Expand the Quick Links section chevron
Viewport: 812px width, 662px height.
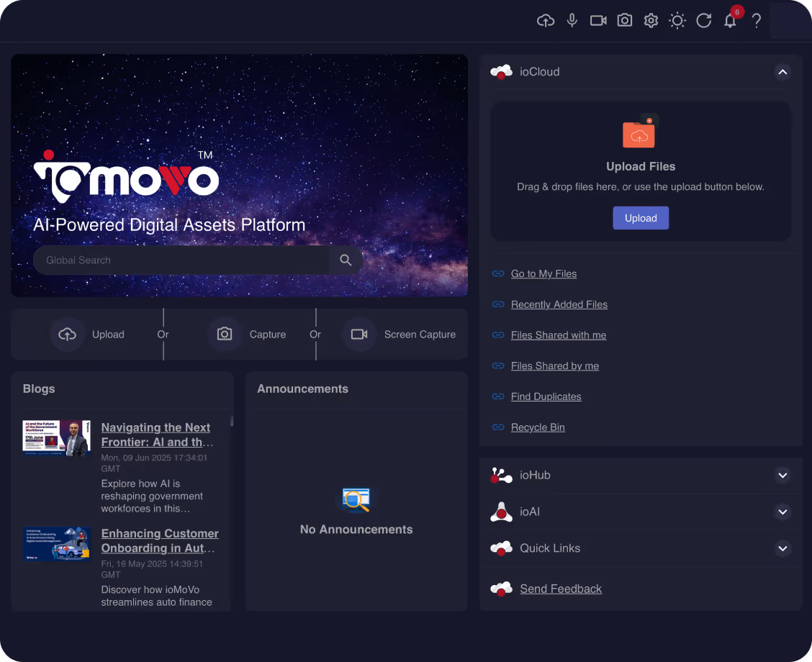[x=782, y=548]
